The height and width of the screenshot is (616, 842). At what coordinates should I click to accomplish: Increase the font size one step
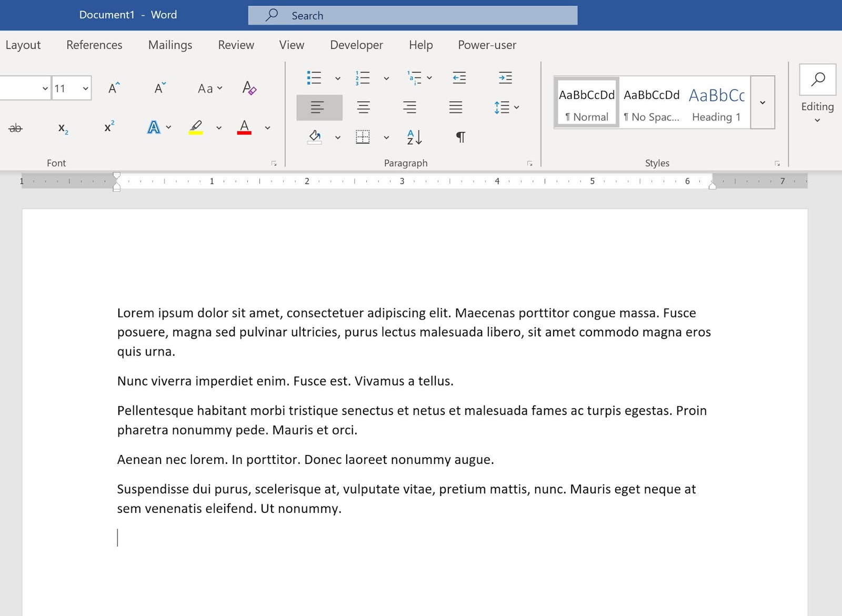[x=113, y=88]
